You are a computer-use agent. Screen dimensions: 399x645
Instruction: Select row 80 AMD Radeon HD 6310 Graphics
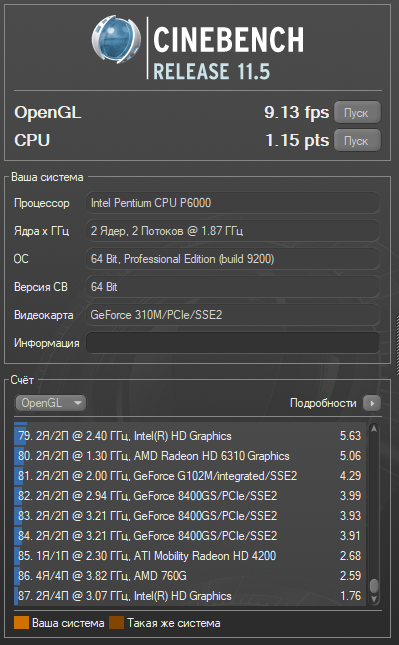point(190,456)
